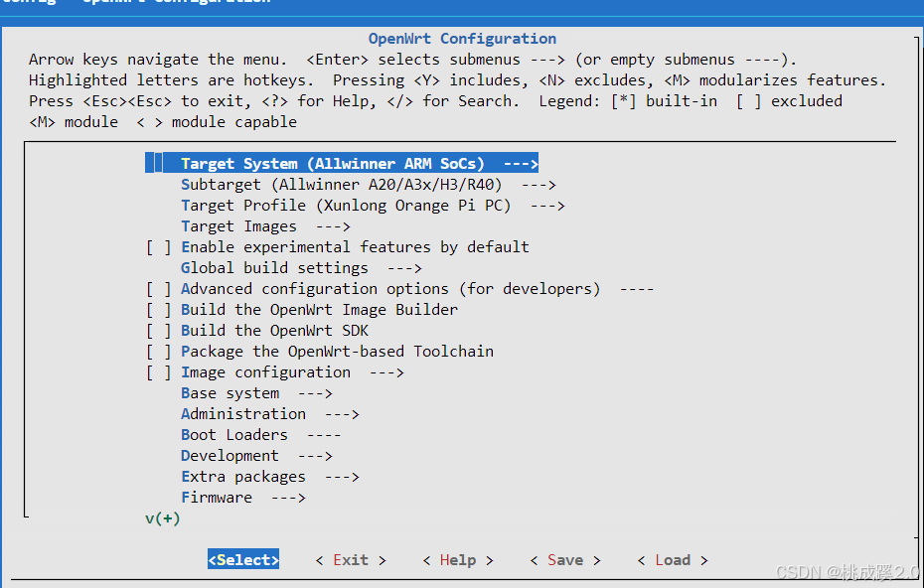Open Subtarget Allwinner A20/A3x/H3/R40 entry
The image size is (924, 588).
pyautogui.click(x=369, y=185)
